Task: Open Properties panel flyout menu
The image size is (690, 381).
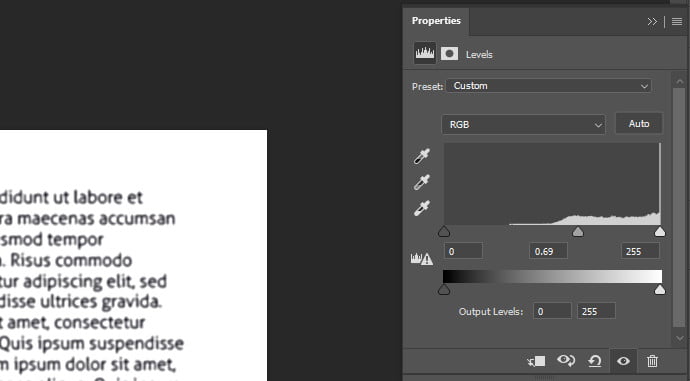Action: [x=677, y=22]
